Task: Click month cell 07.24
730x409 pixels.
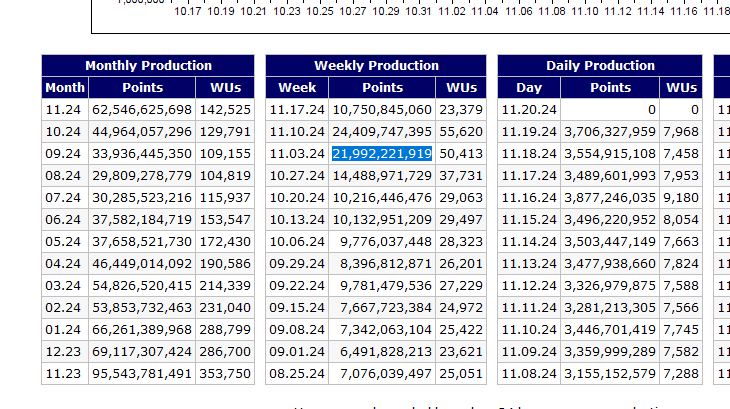Action: point(65,198)
